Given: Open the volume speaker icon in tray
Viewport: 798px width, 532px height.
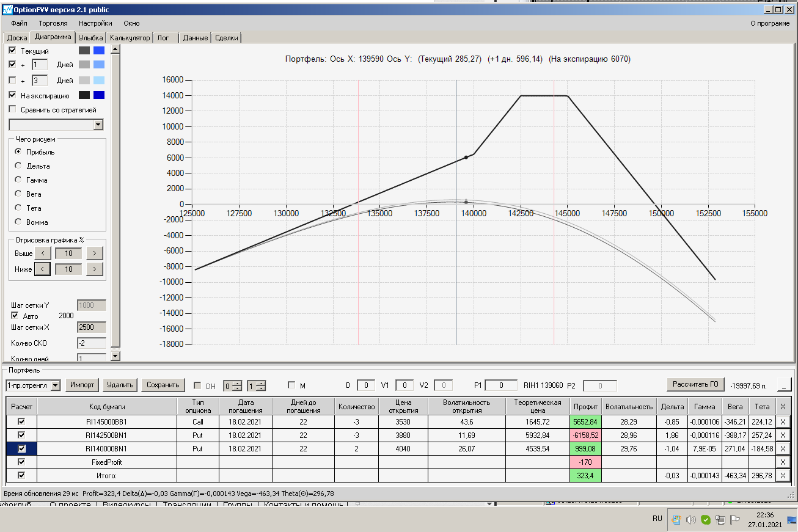Looking at the screenshot, I should 691,520.
